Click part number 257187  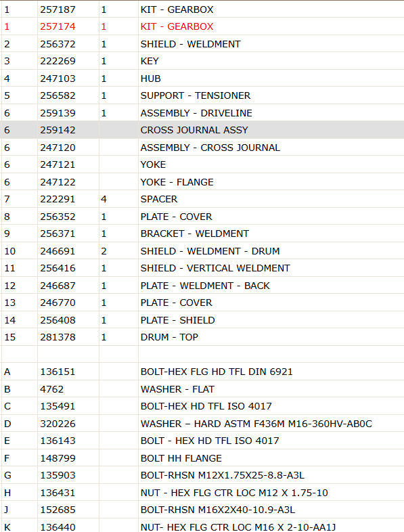point(58,9)
